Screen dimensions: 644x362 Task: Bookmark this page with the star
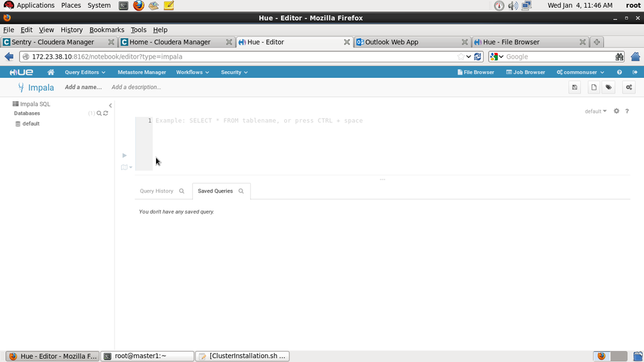(461, 57)
